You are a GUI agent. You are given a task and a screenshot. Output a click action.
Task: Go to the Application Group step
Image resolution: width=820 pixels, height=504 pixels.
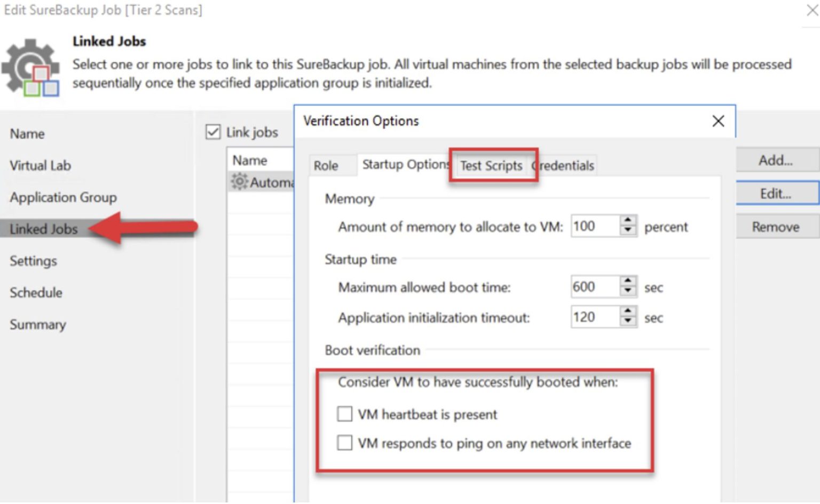pos(62,197)
